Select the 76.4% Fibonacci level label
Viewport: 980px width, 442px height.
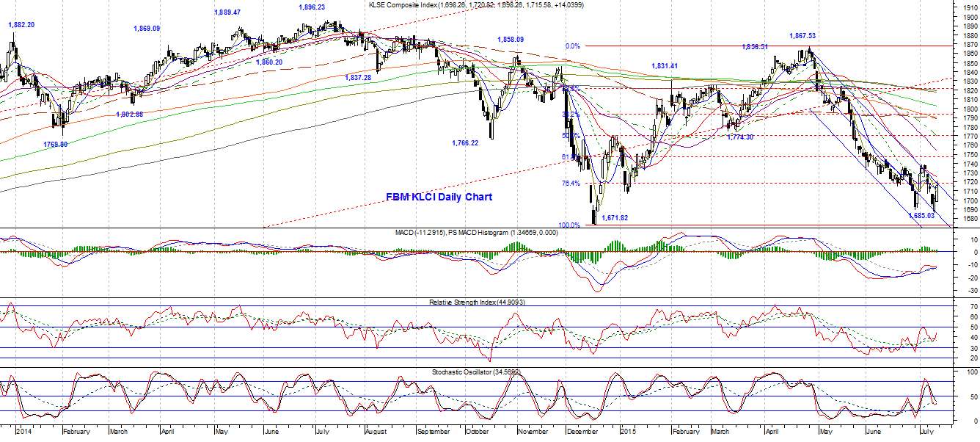[571, 184]
